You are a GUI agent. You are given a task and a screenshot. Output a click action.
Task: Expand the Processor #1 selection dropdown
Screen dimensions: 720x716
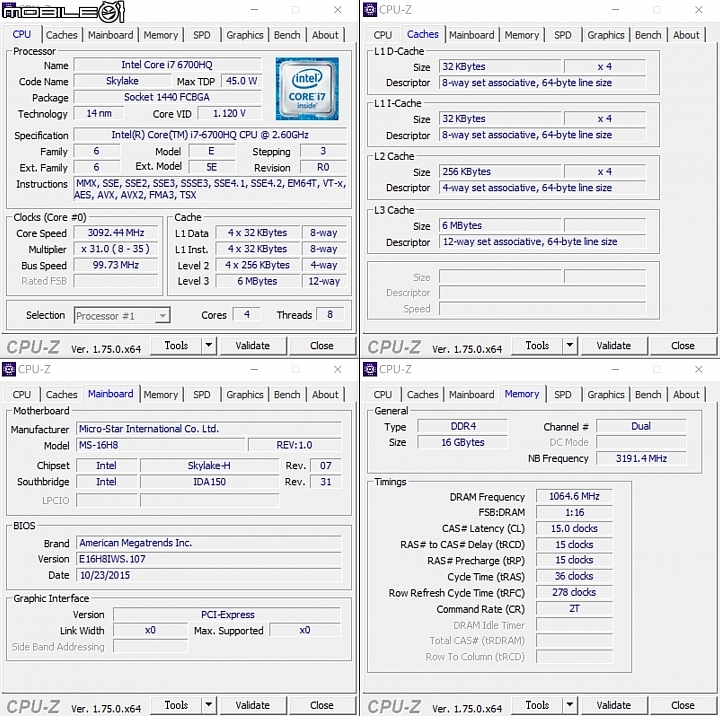coord(162,316)
